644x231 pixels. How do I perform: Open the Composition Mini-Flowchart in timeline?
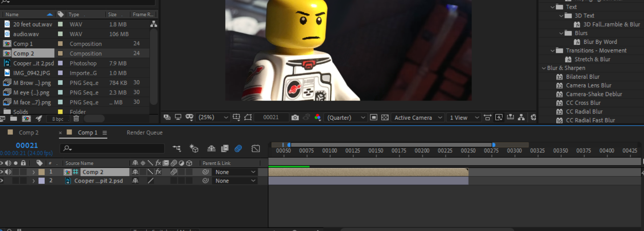click(177, 148)
